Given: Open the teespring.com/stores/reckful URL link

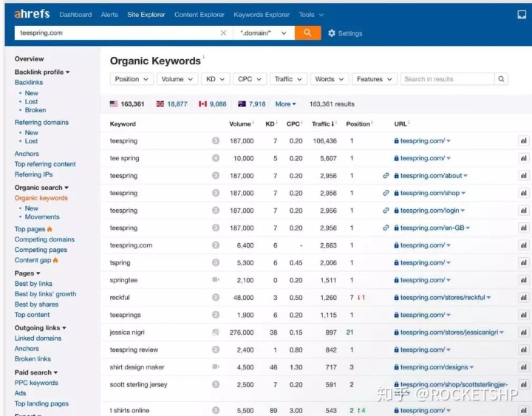Looking at the screenshot, I should pos(443,298).
